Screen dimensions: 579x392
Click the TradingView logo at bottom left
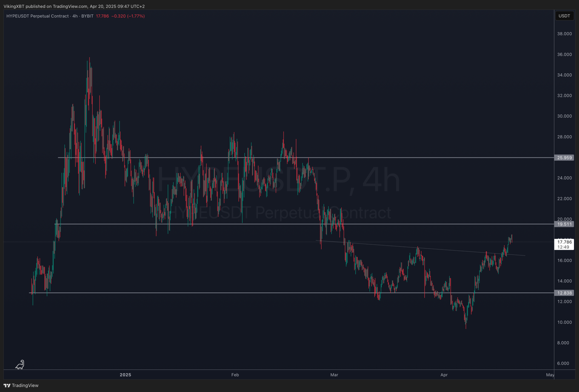[x=21, y=385]
